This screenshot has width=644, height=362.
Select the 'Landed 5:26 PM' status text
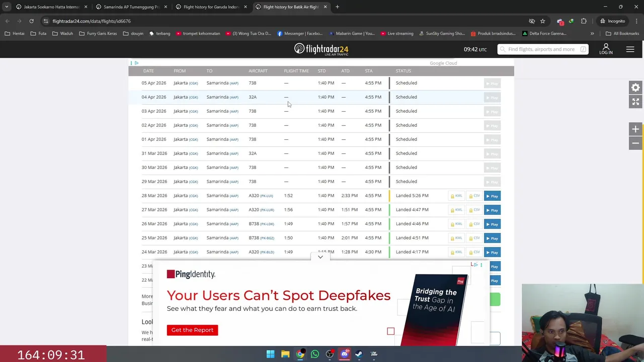[412, 196]
